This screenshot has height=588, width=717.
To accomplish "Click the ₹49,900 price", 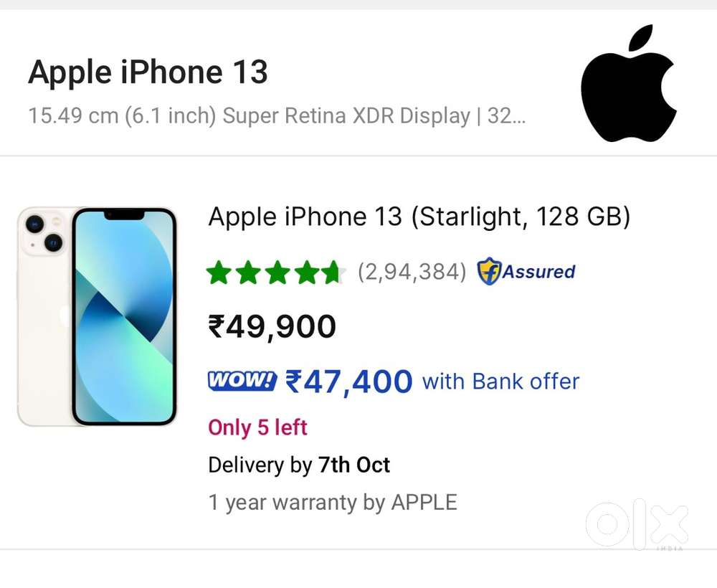I will tap(272, 327).
